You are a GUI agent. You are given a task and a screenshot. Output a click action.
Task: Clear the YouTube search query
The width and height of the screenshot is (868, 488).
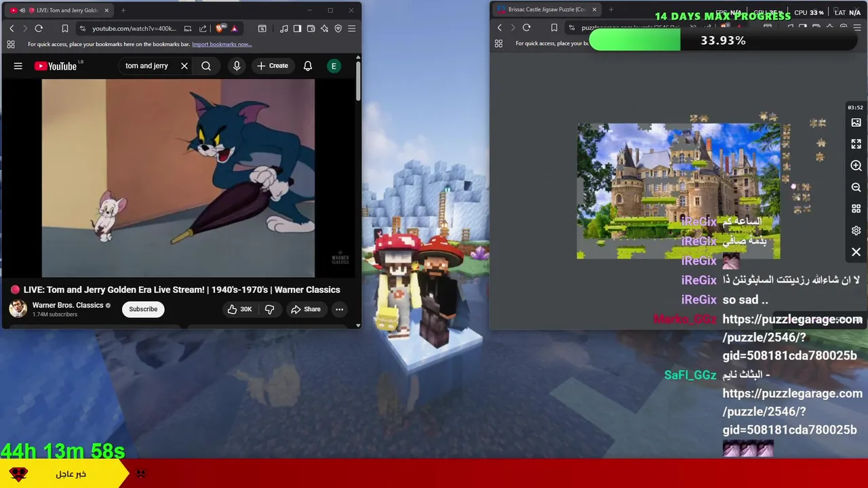184,66
